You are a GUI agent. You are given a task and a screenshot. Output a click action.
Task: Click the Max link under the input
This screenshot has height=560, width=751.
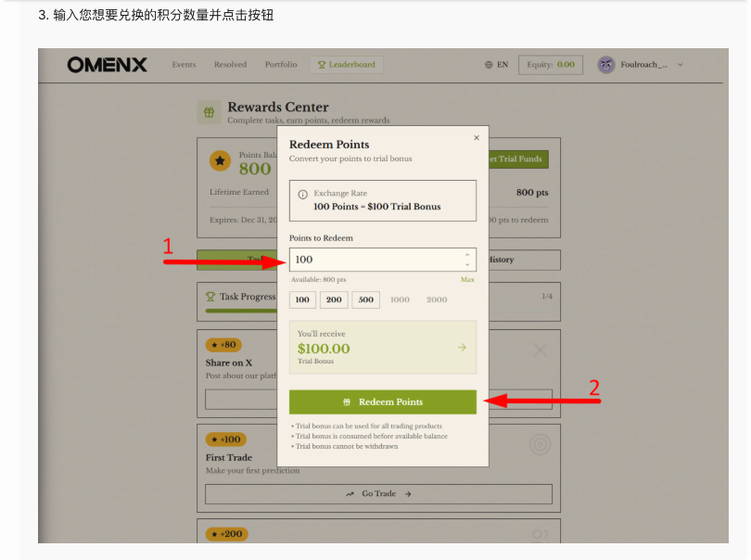pos(466,278)
